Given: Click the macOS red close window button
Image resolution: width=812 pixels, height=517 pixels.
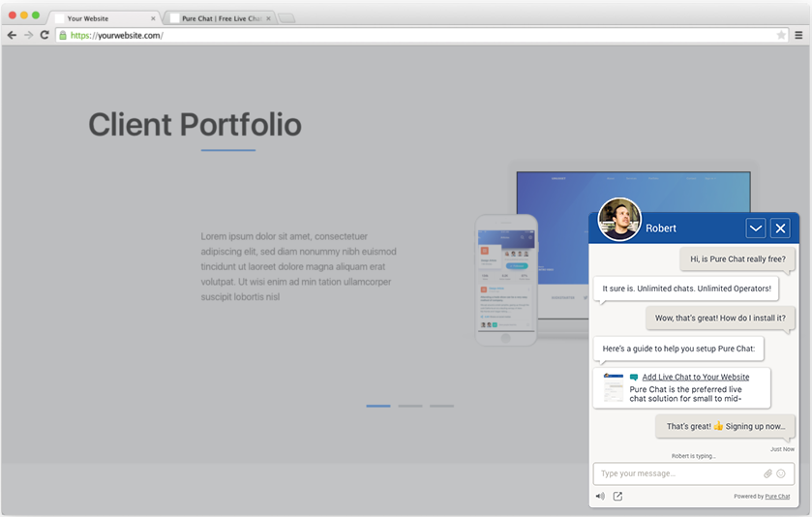Looking at the screenshot, I should tap(13, 15).
